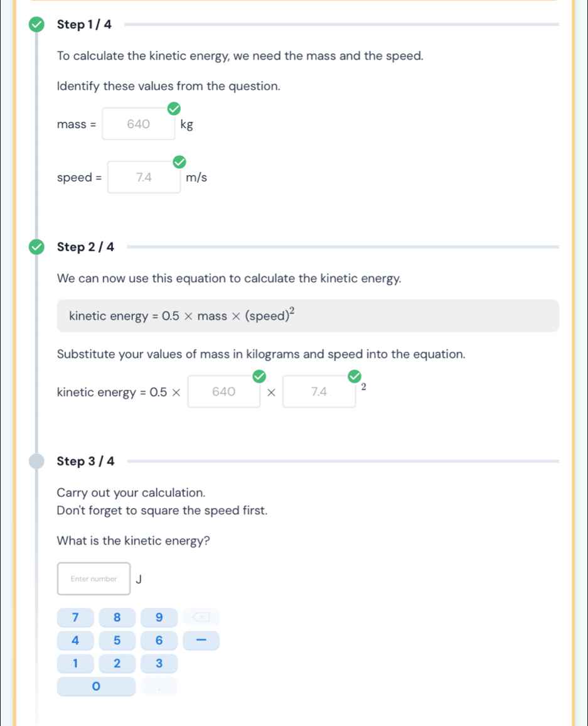This screenshot has width=588, height=726.
Task: Click green tick above the 7.4 substitution box
Action: point(355,377)
